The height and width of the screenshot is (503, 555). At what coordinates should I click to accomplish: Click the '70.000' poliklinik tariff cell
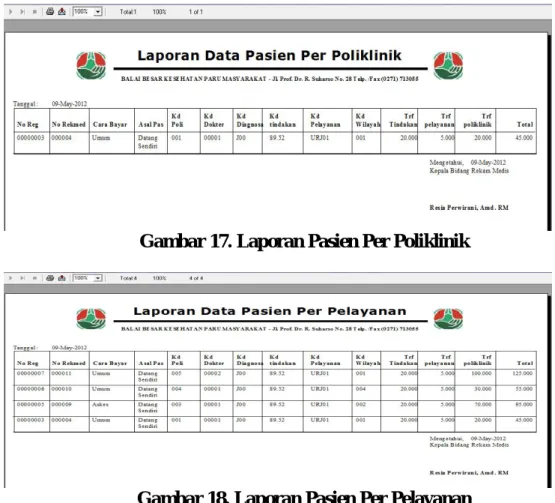click(483, 404)
